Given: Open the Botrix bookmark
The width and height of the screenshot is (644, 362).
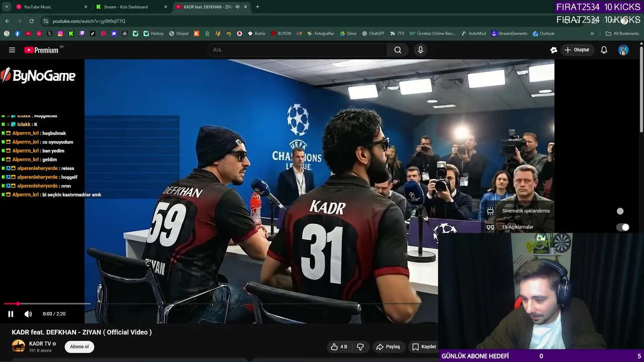Looking at the screenshot, I should click(x=256, y=34).
